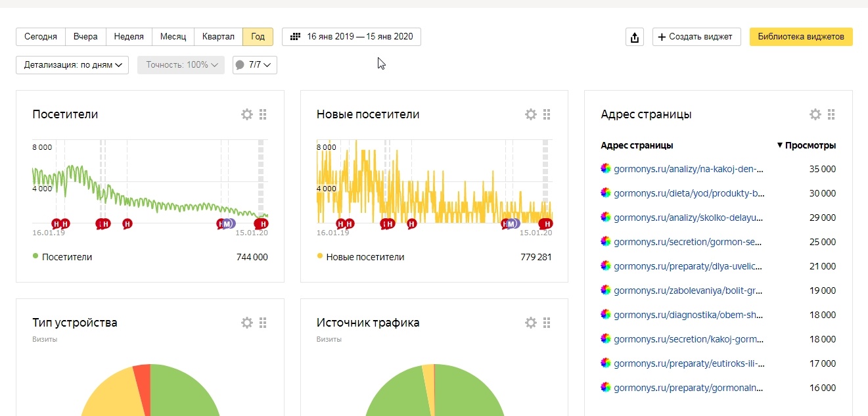Toggle yellow Новые посетители legend item

click(x=361, y=257)
